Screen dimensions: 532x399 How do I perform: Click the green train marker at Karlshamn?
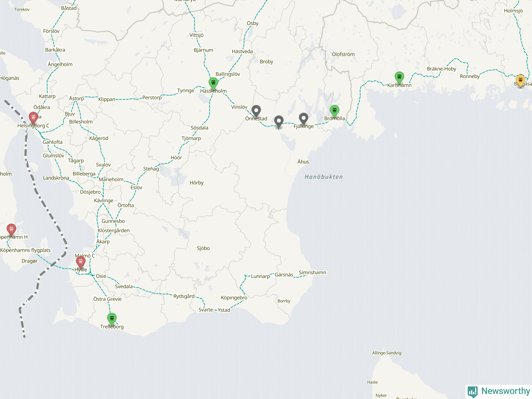(x=399, y=78)
